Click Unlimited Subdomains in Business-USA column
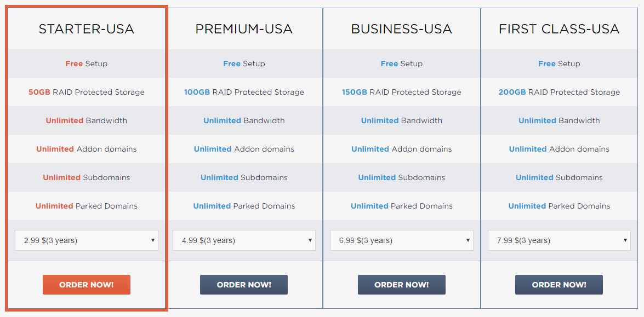Screen dimensions: 644x317 pos(402,177)
